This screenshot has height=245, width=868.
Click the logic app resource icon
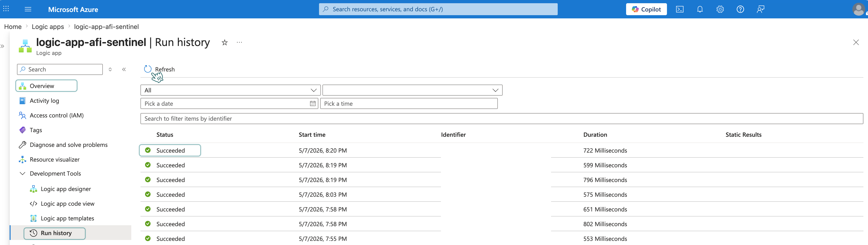point(25,46)
